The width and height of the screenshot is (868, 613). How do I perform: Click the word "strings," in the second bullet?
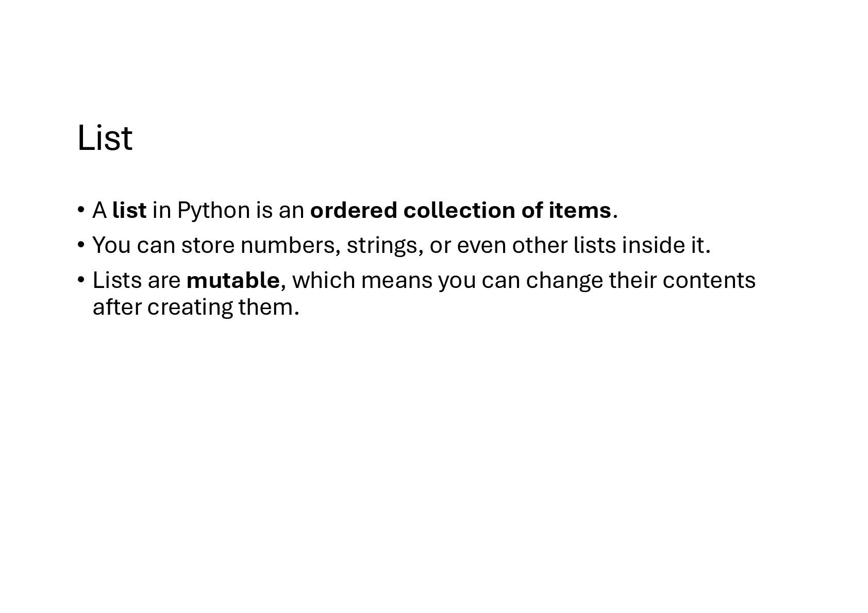tap(385, 246)
